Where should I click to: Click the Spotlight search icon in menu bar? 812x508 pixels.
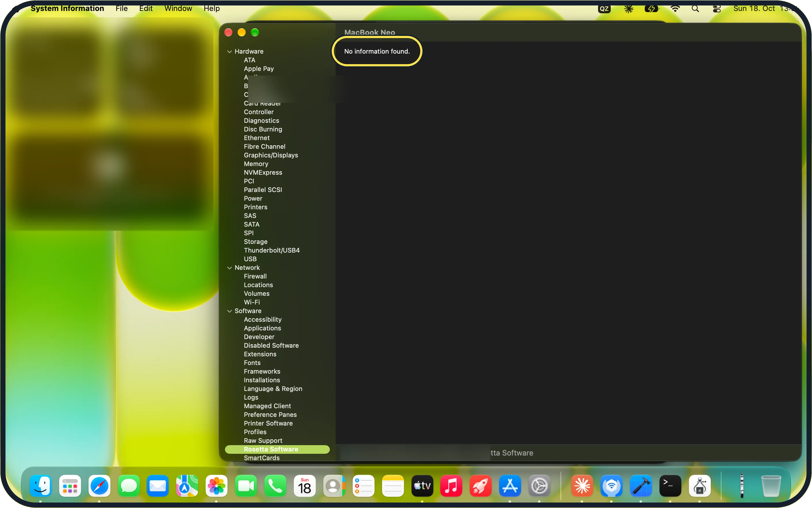pos(696,9)
